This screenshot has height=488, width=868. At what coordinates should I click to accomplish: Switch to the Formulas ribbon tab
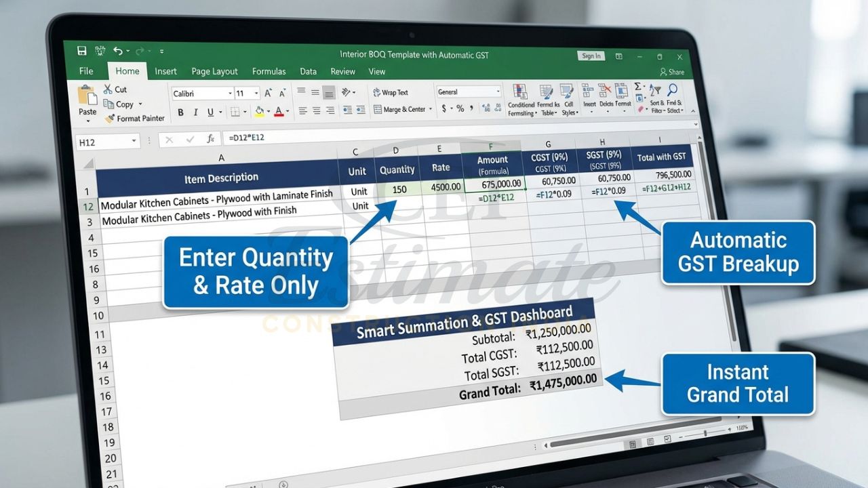click(269, 71)
